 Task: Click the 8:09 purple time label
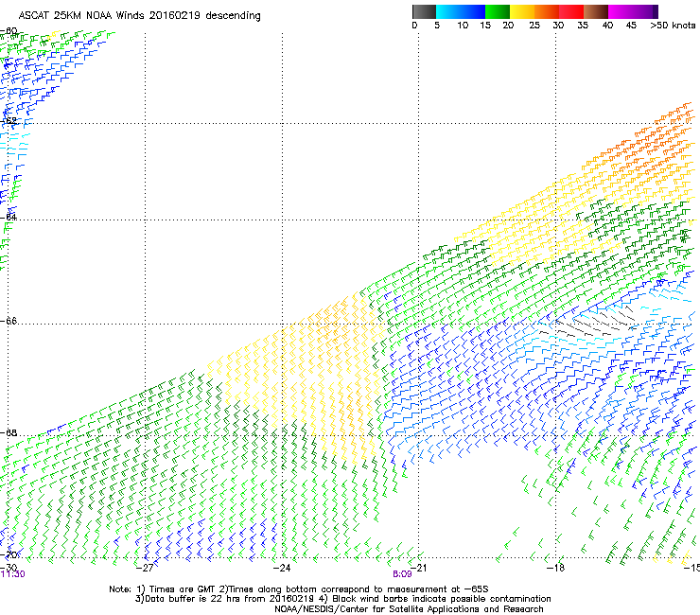coord(402,574)
